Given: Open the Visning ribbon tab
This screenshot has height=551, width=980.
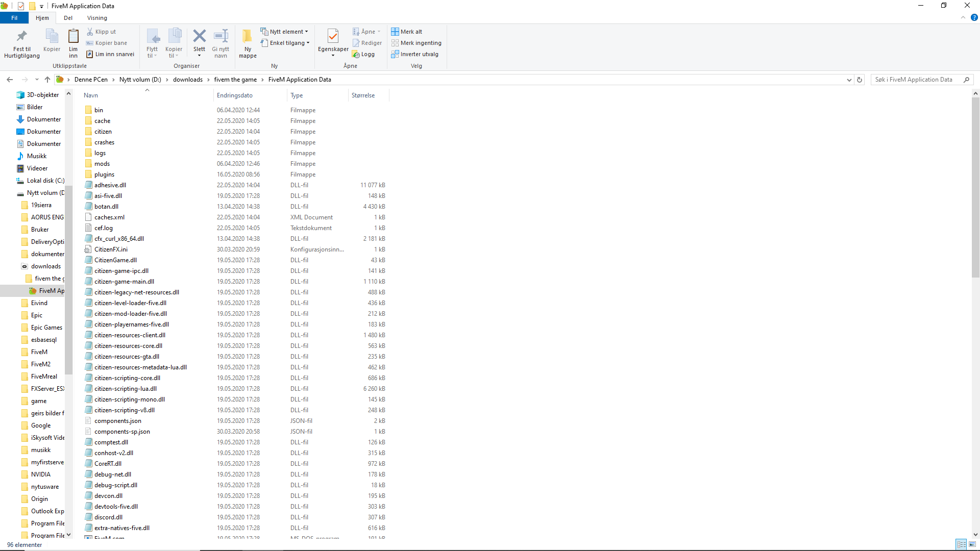Looking at the screenshot, I should [97, 18].
